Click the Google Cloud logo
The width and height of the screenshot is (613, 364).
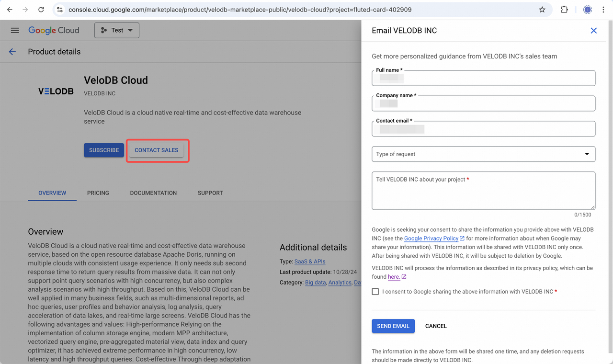tap(54, 30)
